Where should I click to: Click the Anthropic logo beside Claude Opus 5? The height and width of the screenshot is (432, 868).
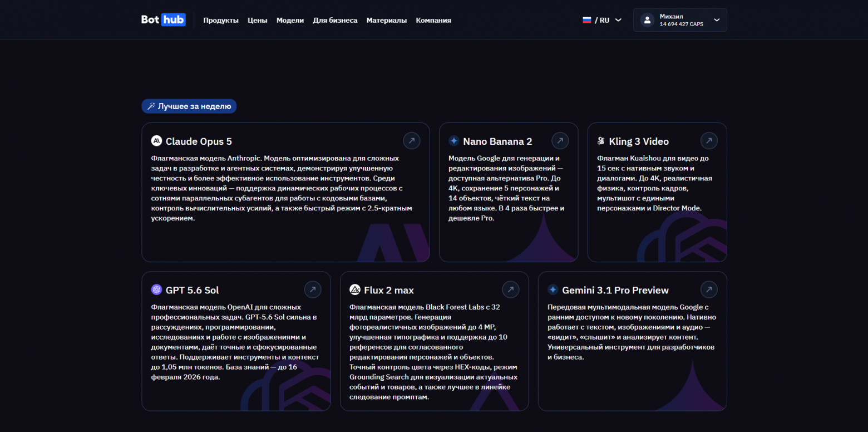[x=156, y=141]
